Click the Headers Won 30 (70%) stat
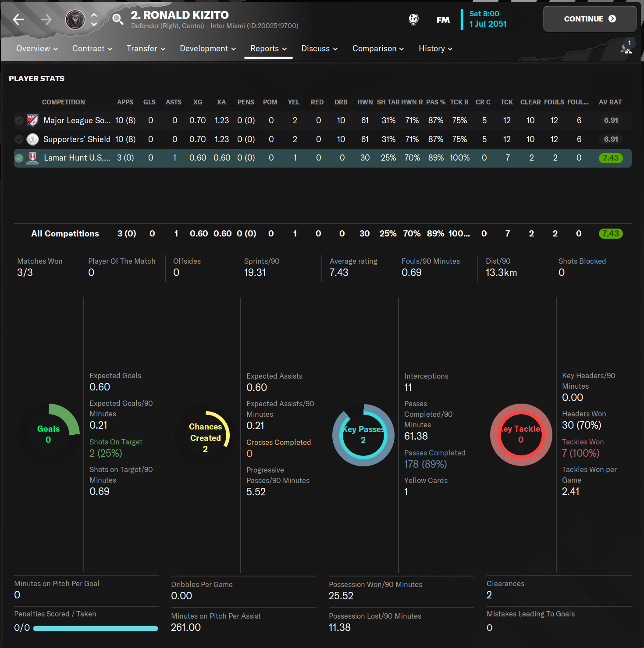 (x=584, y=419)
